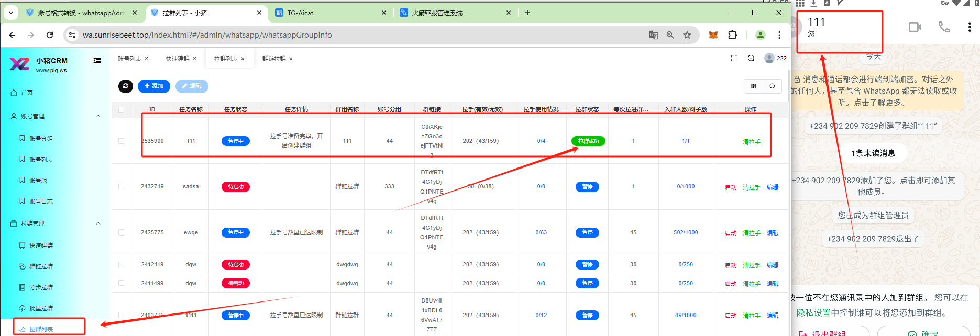Click the site info icon in address bar

[x=72, y=35]
